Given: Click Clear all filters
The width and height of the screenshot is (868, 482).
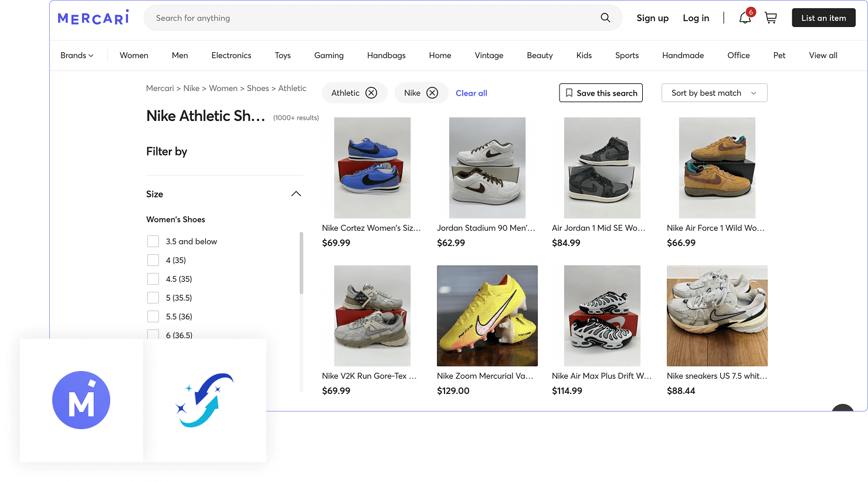Looking at the screenshot, I should tap(472, 93).
